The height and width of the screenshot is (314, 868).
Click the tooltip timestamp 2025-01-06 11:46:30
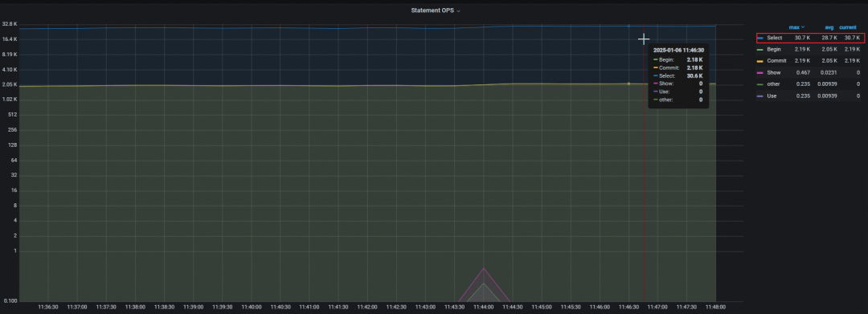(x=678, y=50)
